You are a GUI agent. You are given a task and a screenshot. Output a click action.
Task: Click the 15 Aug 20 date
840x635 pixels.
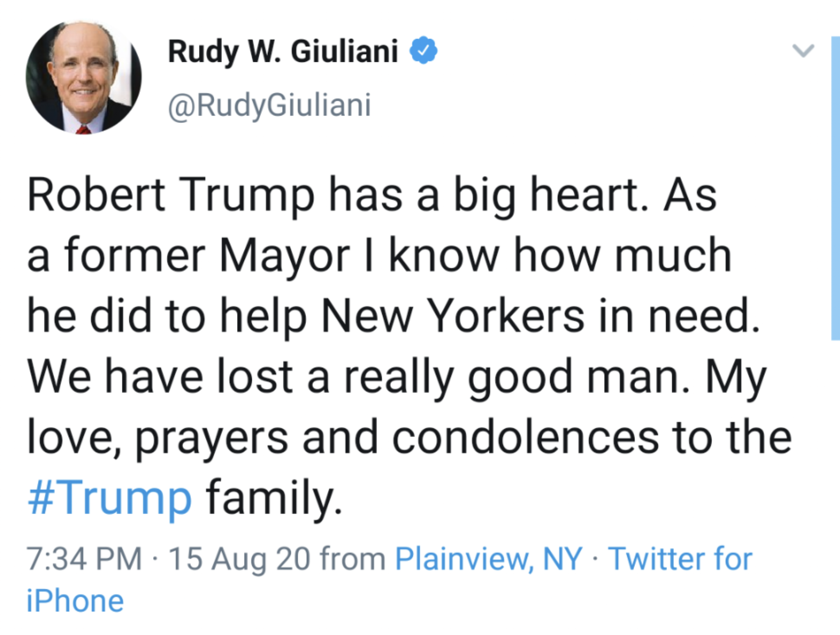click(x=239, y=558)
